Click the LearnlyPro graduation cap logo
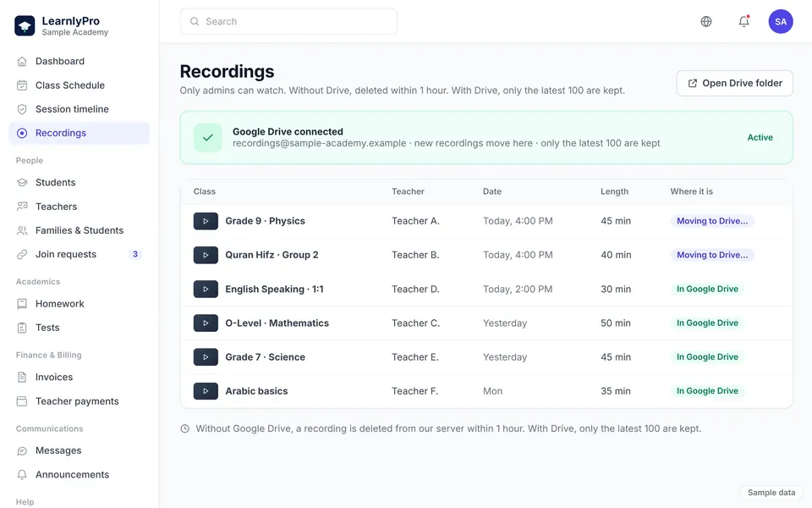The image size is (812, 508). (x=25, y=26)
